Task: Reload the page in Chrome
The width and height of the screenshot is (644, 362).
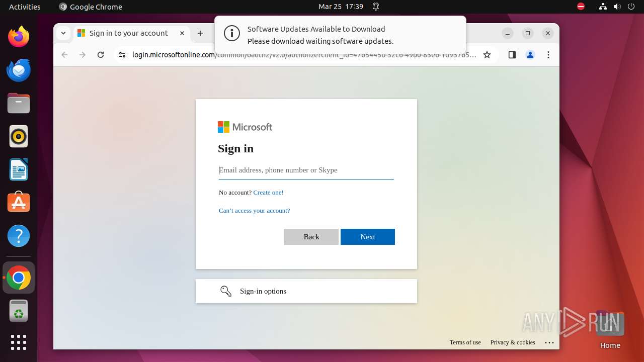Action: (x=101, y=55)
